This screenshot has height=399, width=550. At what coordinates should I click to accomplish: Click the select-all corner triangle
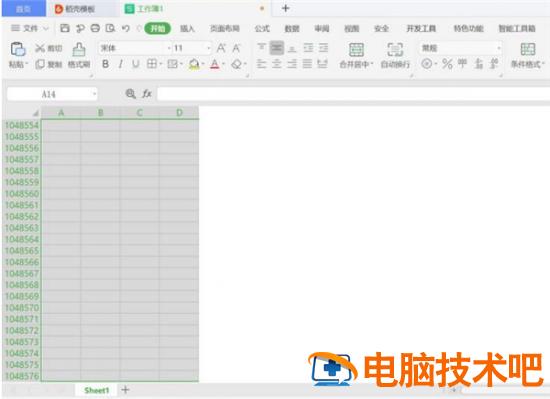(35, 113)
